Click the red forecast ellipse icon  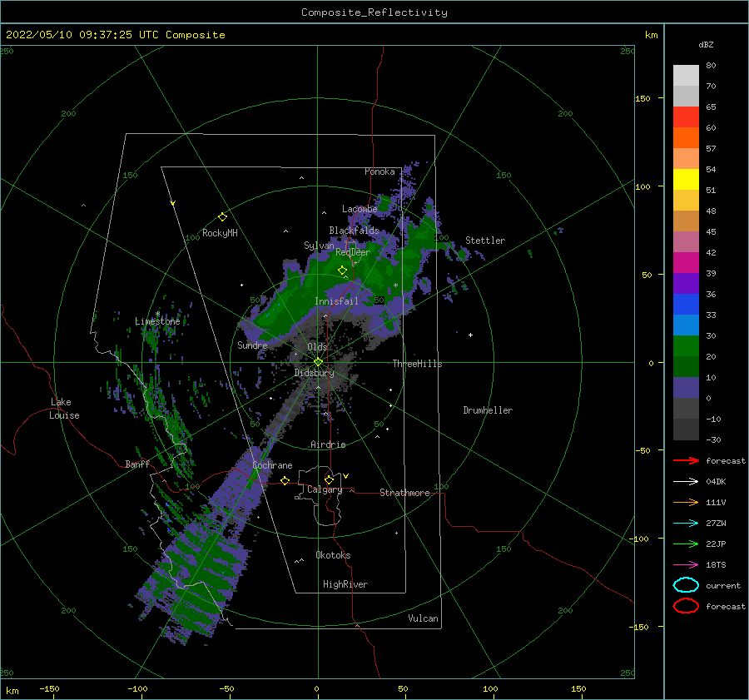point(686,606)
